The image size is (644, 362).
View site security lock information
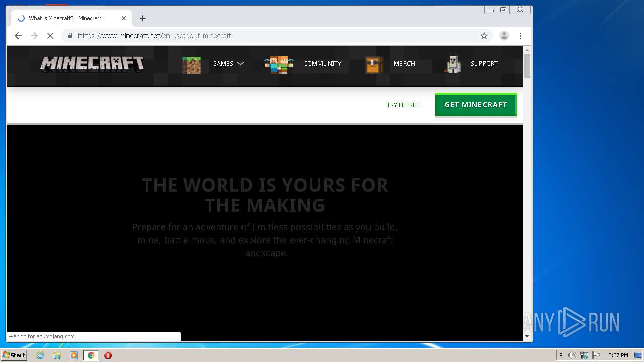pos(70,36)
